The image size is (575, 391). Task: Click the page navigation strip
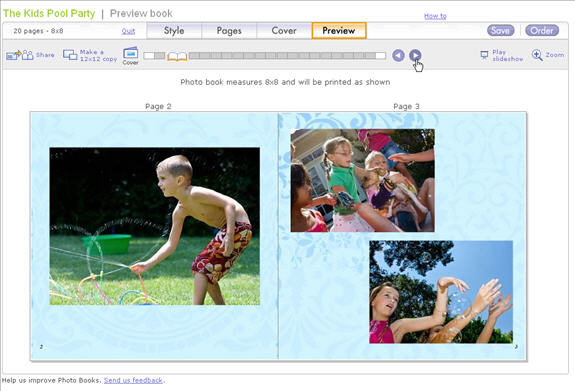tap(264, 56)
